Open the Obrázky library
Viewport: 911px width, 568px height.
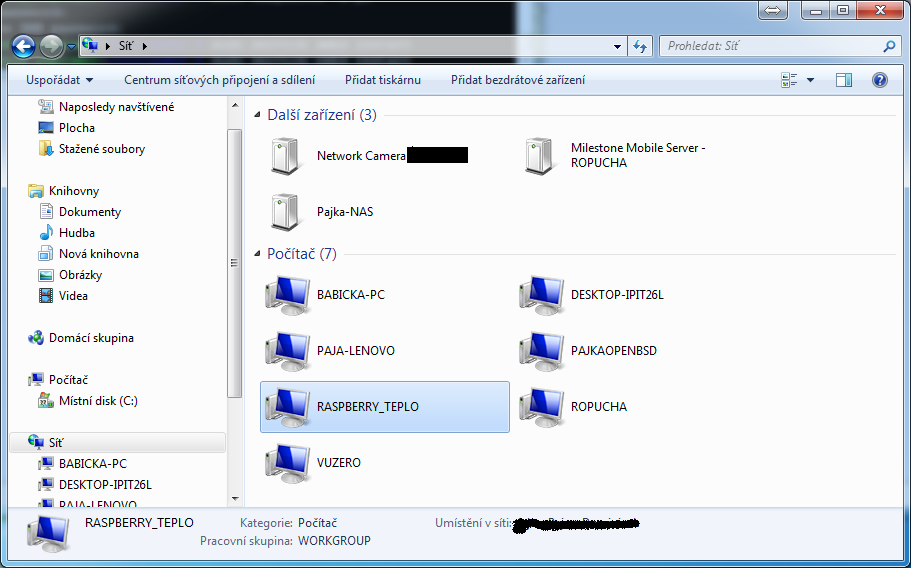[x=70, y=275]
